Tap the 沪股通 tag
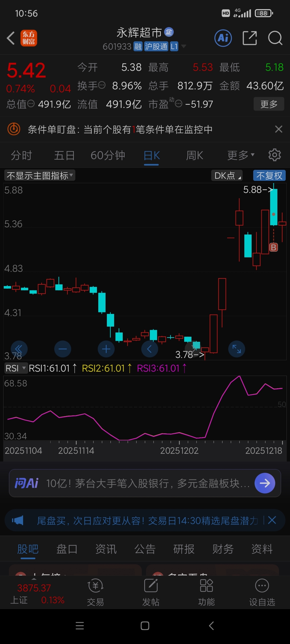Viewport: 290px width, 644px height. pyautogui.click(x=156, y=46)
